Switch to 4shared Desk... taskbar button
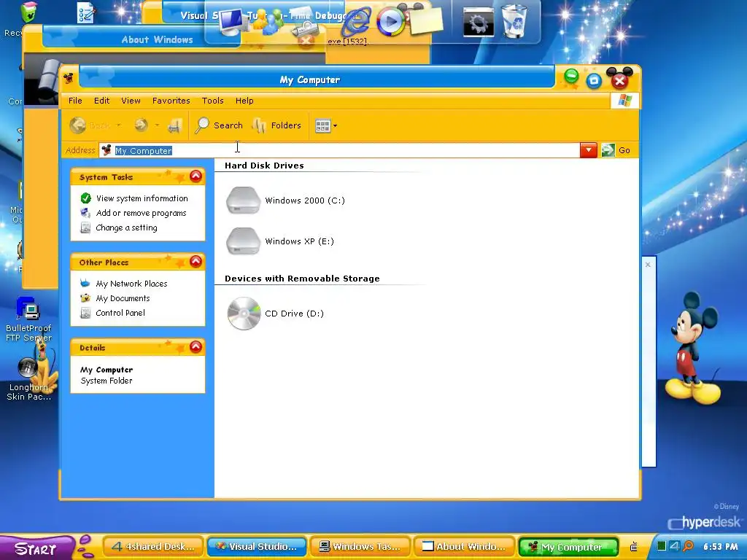 153,547
